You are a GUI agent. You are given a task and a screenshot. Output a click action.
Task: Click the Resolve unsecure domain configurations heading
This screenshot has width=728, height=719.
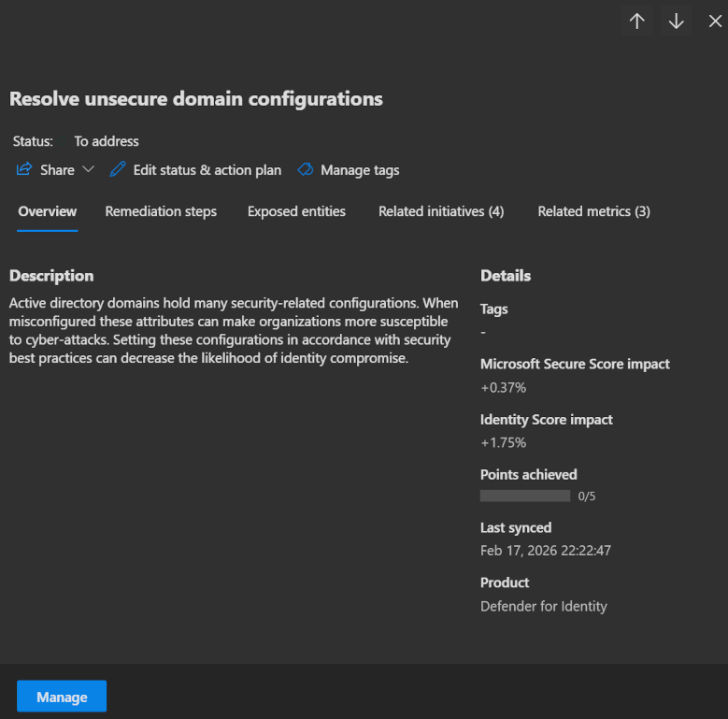[x=196, y=99]
